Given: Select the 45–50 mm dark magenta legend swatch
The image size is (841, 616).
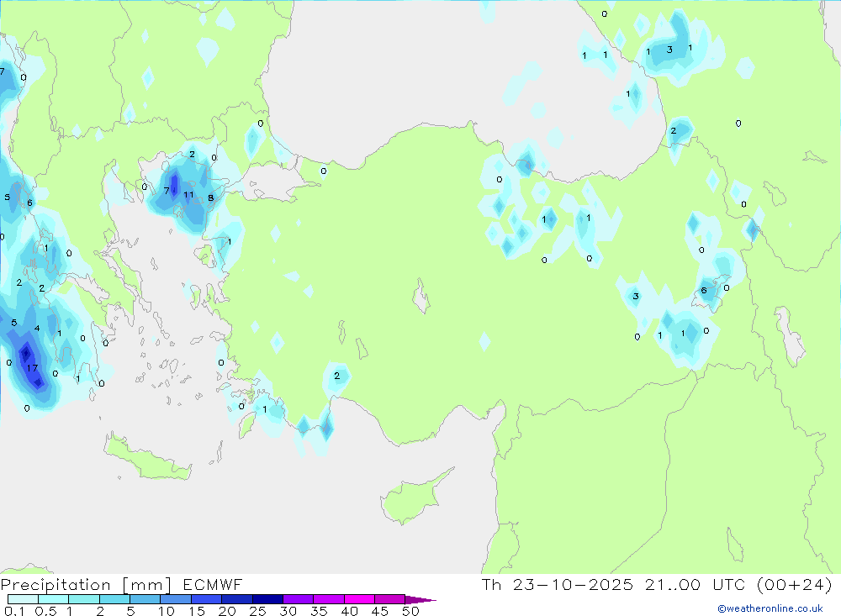Looking at the screenshot, I should point(390,599).
